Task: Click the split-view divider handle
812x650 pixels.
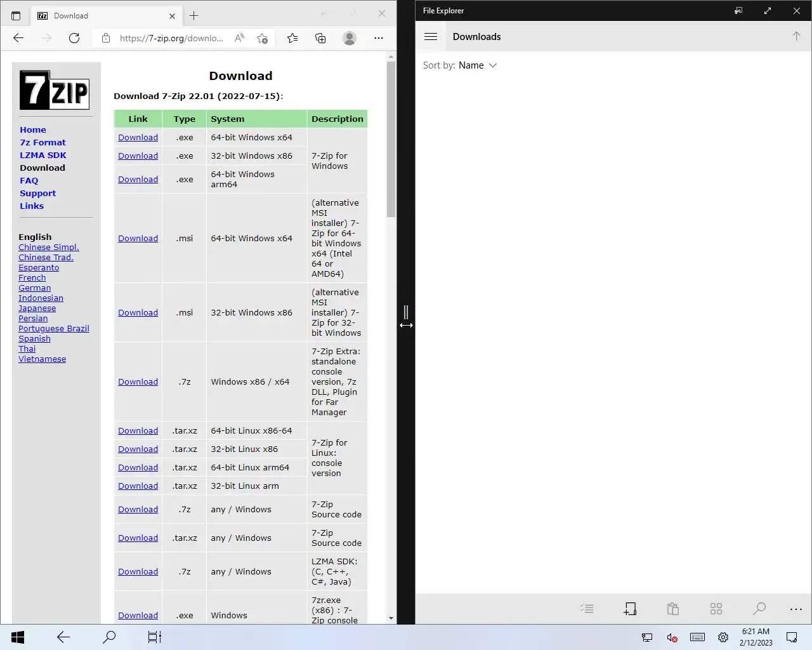Action: [x=406, y=312]
